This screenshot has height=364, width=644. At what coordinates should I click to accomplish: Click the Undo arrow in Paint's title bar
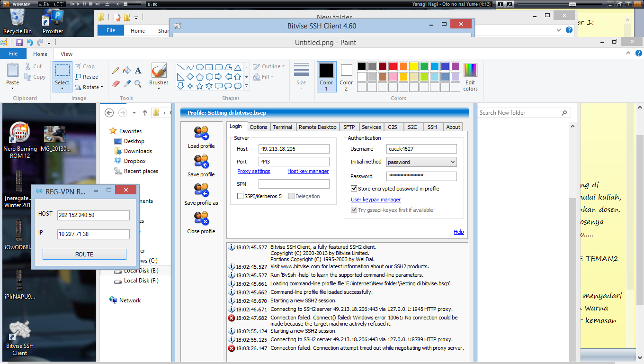click(30, 43)
